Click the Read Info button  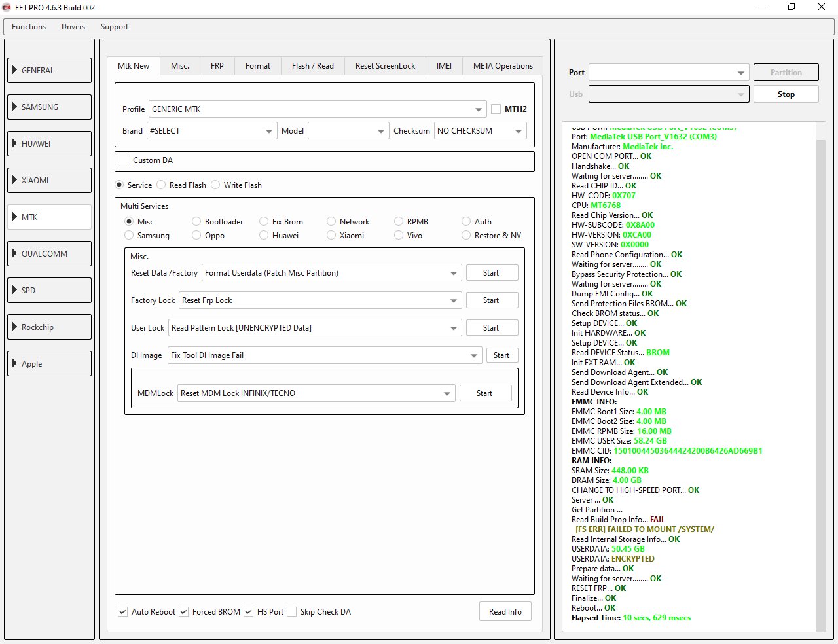pos(505,612)
